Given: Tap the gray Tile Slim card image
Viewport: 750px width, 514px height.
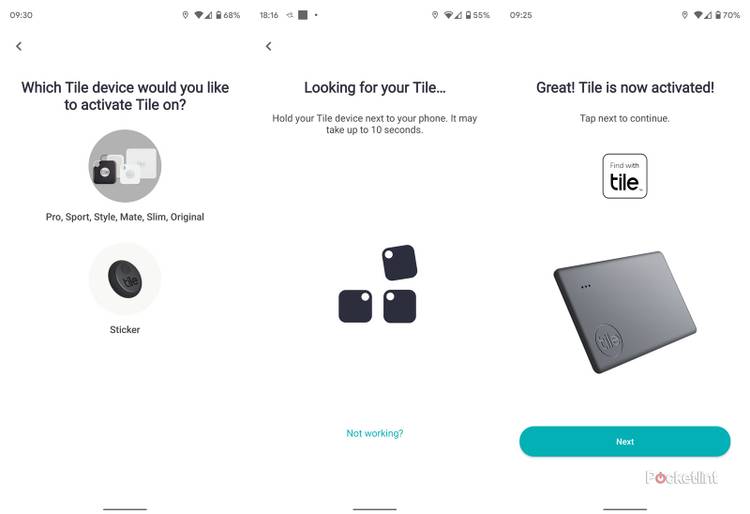Looking at the screenshot, I should (x=625, y=312).
